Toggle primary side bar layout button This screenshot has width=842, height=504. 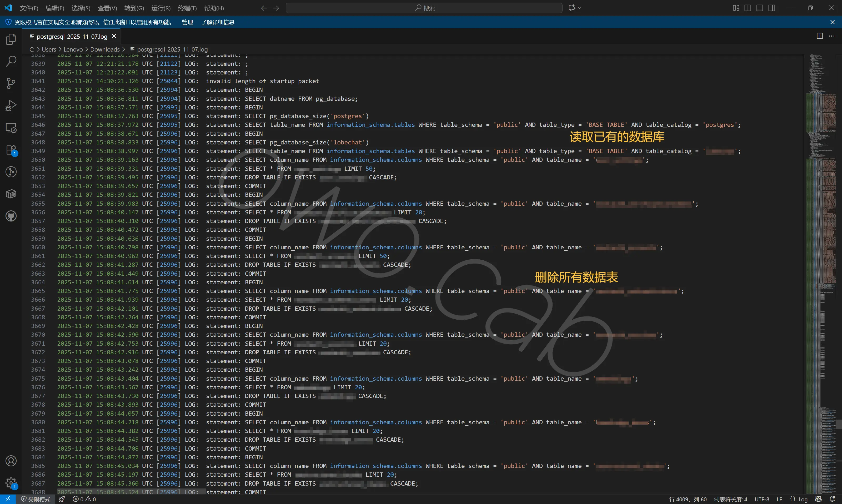[x=748, y=8]
